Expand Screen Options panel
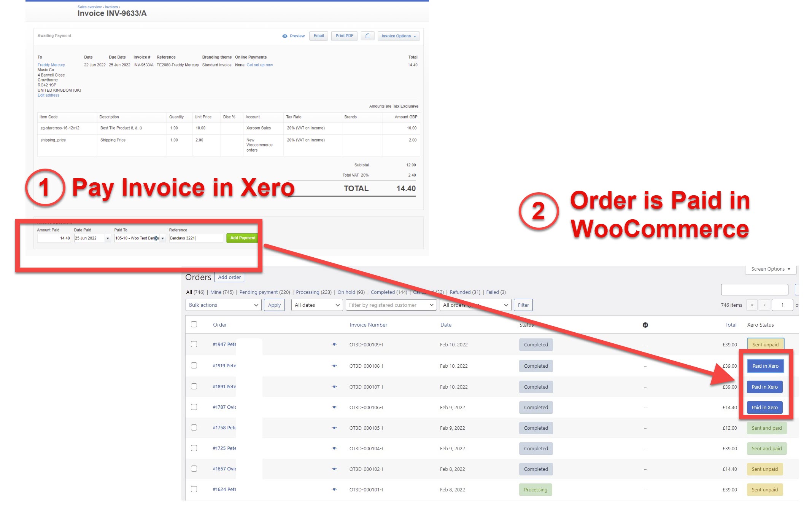This screenshot has height=515, width=812. coord(771,269)
